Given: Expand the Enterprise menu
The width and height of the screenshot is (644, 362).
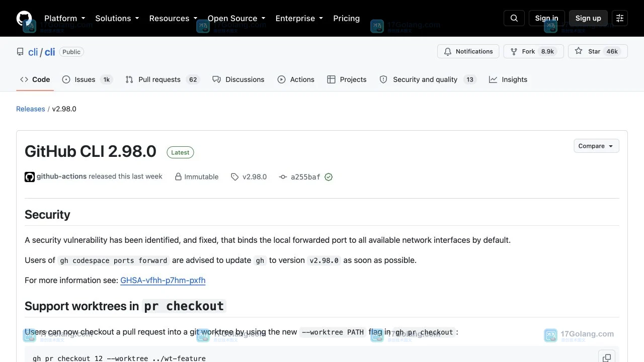Looking at the screenshot, I should [299, 18].
